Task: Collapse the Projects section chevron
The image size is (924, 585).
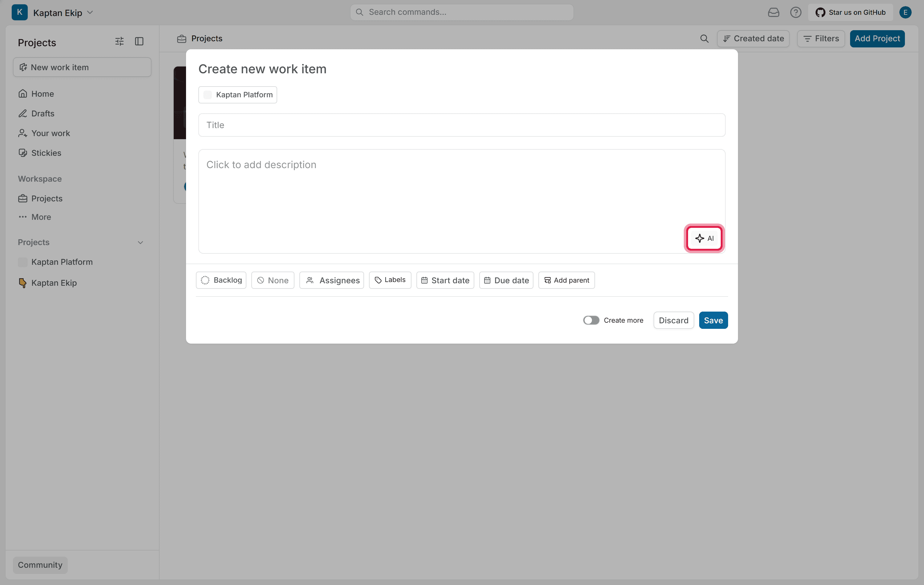Action: (x=140, y=242)
